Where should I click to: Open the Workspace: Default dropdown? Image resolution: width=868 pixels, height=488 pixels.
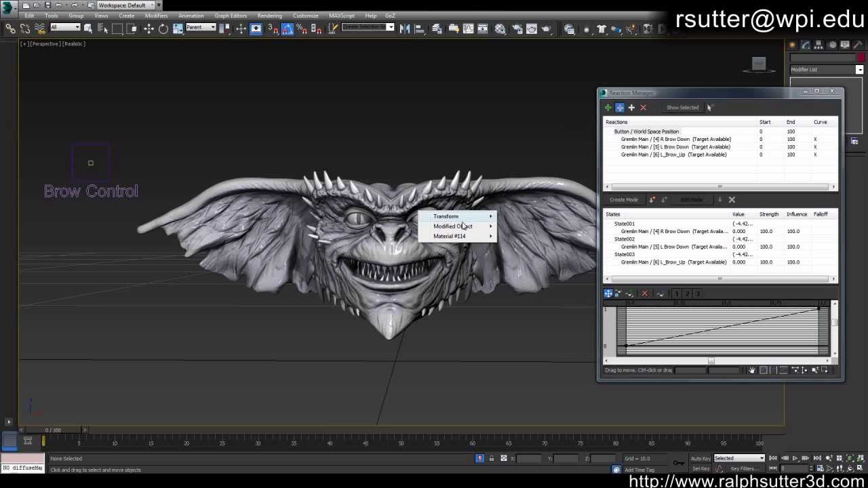pyautogui.click(x=125, y=5)
